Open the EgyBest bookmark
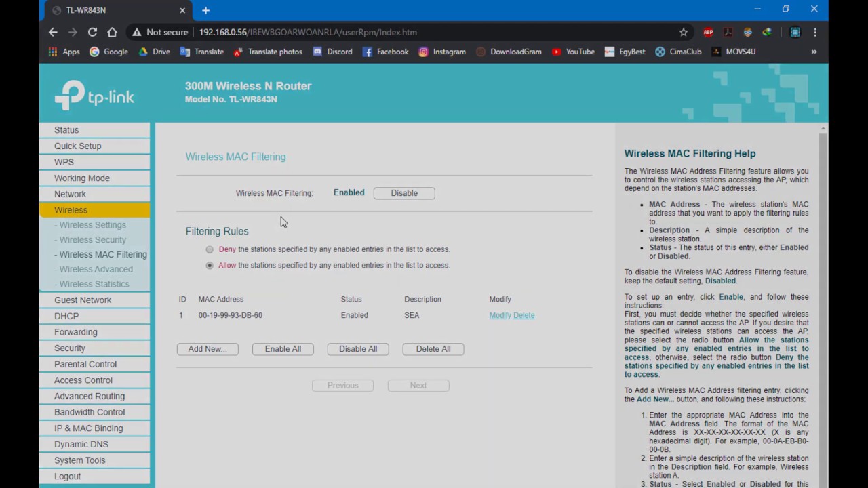This screenshot has height=488, width=868. [625, 52]
